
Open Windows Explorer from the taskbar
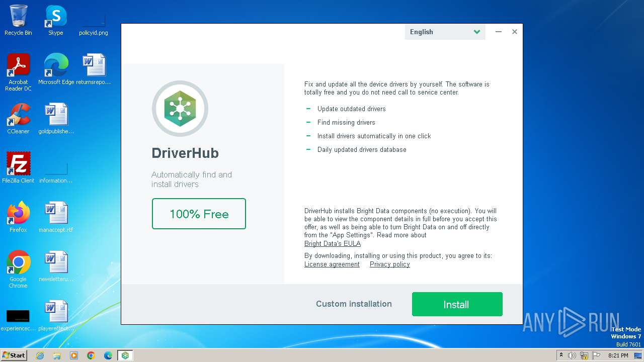pos(57,355)
